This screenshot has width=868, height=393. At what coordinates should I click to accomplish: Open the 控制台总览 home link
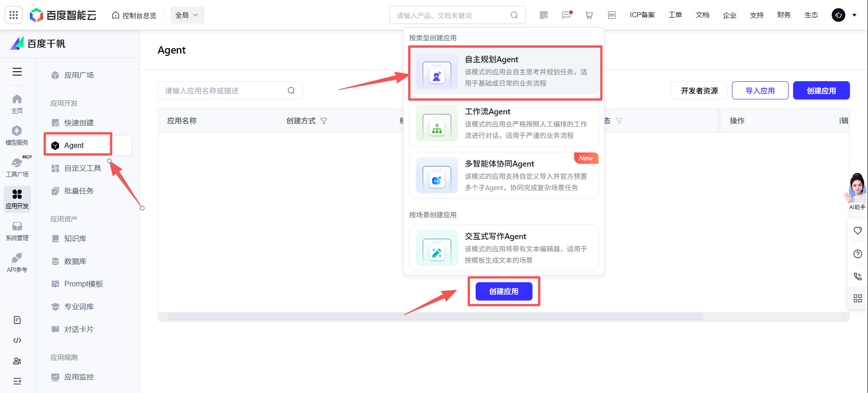134,15
